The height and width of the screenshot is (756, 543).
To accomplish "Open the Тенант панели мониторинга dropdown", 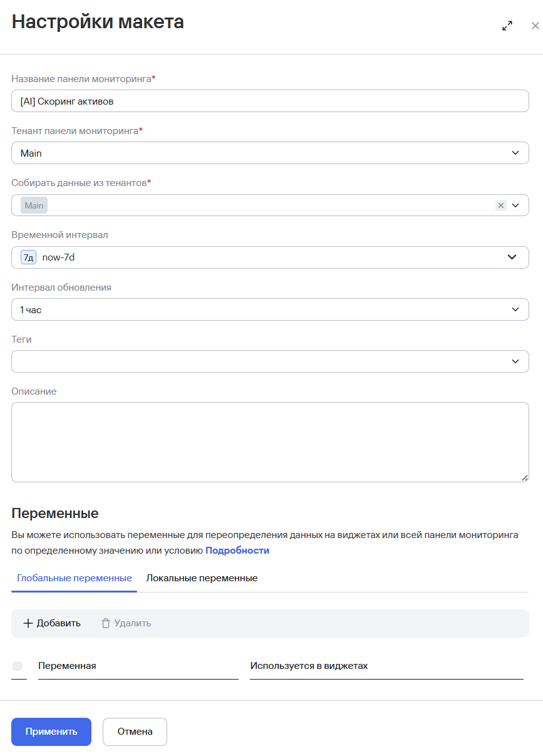I will pos(270,153).
